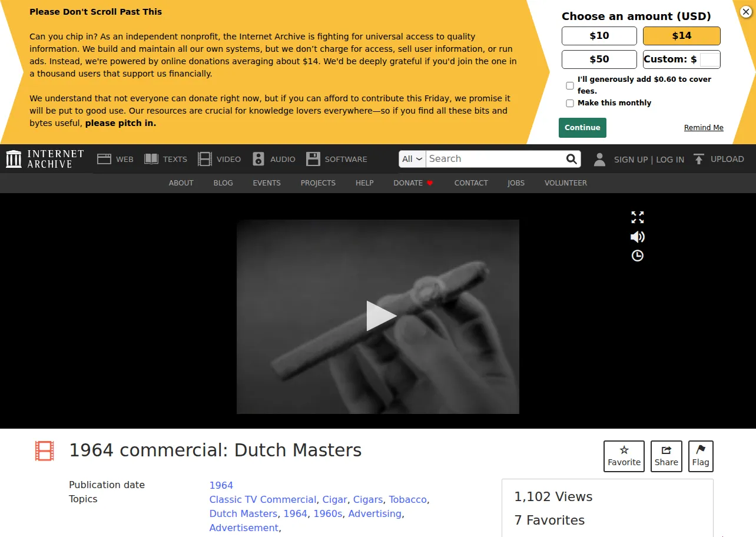Open the Dutch Masters topic link
This screenshot has height=537, width=756.
click(243, 513)
